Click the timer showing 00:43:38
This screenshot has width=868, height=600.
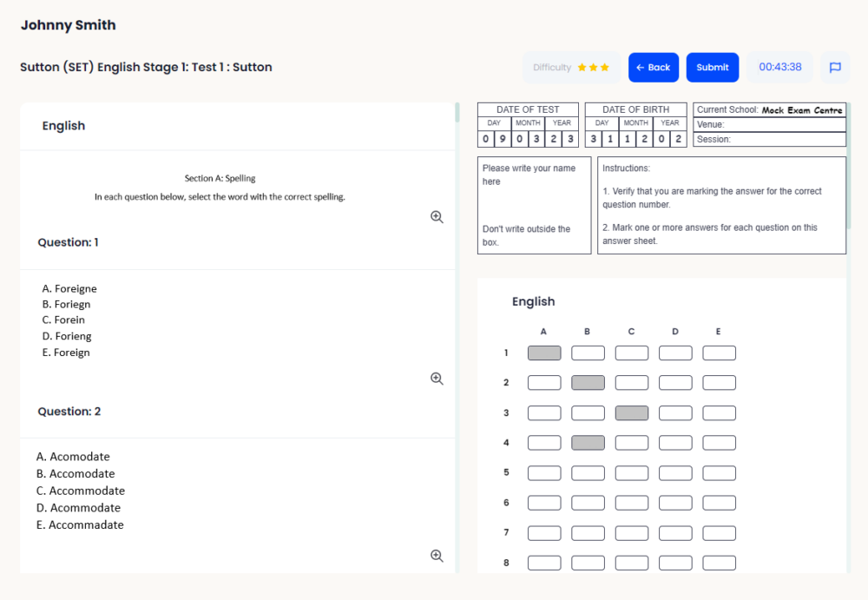779,67
